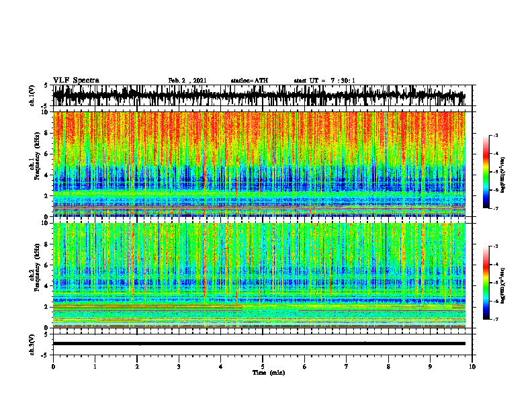Click the "-3" label on ch.1 color bar
The height and width of the screenshot is (411, 532).
point(496,135)
